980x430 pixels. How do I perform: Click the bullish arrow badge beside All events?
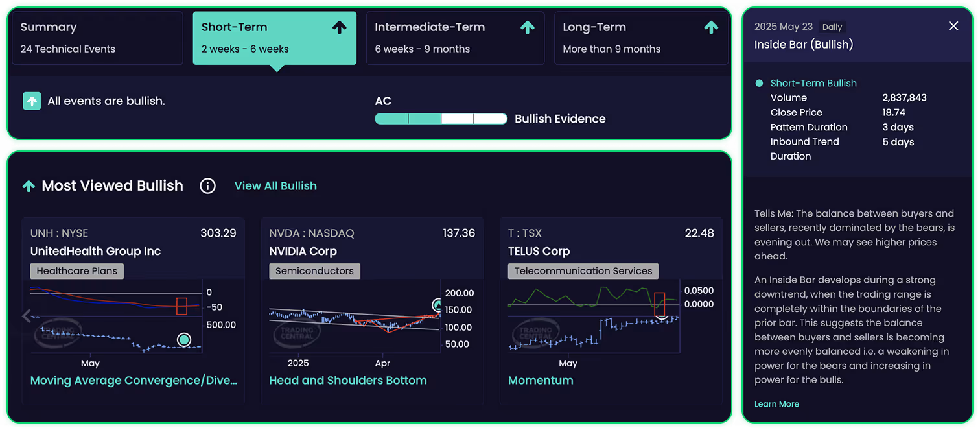(32, 101)
